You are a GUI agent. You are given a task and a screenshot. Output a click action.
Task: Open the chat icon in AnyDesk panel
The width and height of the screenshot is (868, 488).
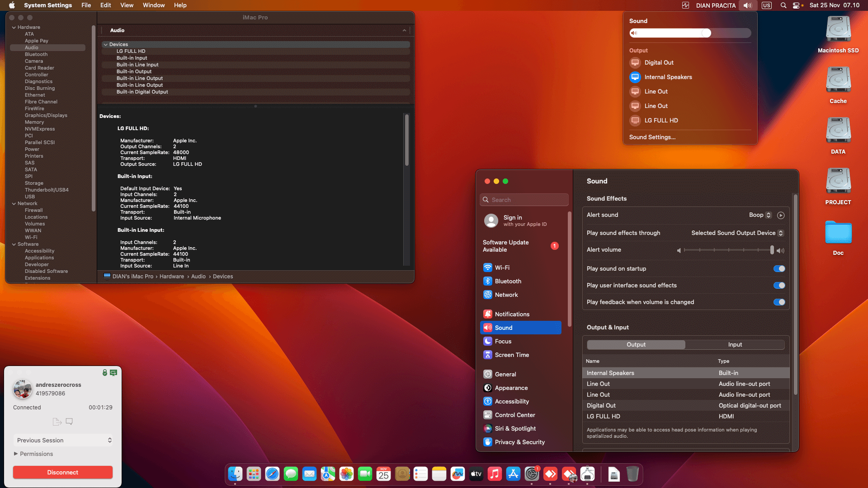point(69,422)
